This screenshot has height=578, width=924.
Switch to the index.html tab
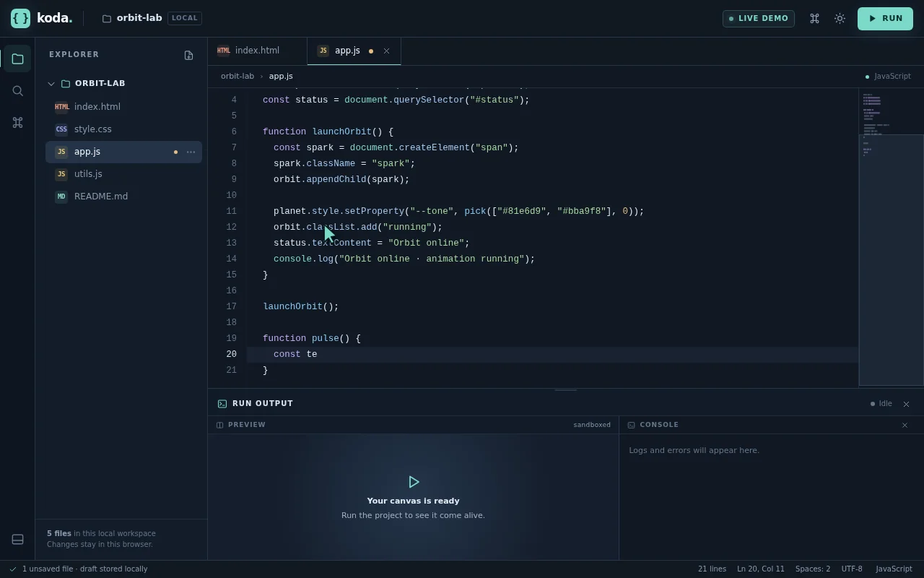(x=257, y=51)
